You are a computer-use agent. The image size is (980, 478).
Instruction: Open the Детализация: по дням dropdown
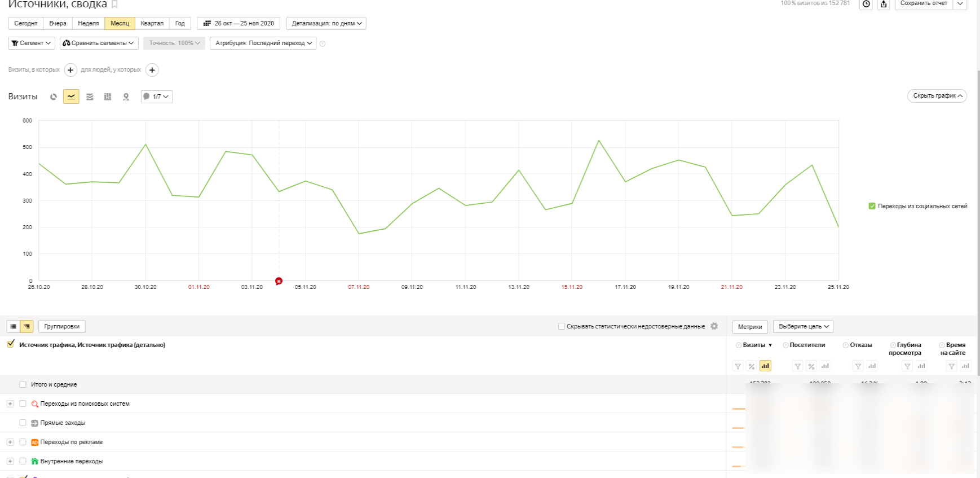pyautogui.click(x=326, y=23)
